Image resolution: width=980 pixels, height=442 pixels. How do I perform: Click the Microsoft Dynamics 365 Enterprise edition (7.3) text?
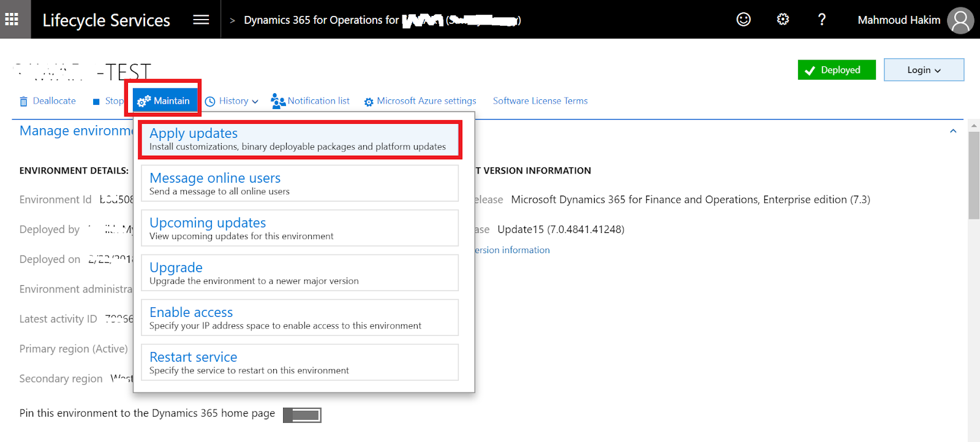point(690,199)
